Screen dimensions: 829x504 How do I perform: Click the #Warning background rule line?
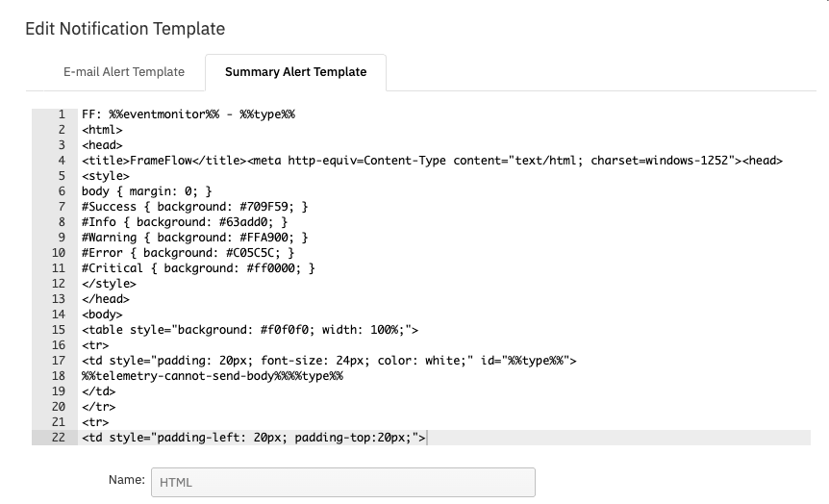coord(194,237)
